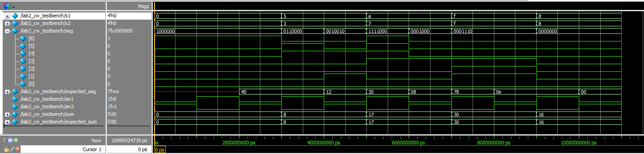Click the diamond icon of signal s1
This screenshot has height=154, width=644.
pos(15,16)
